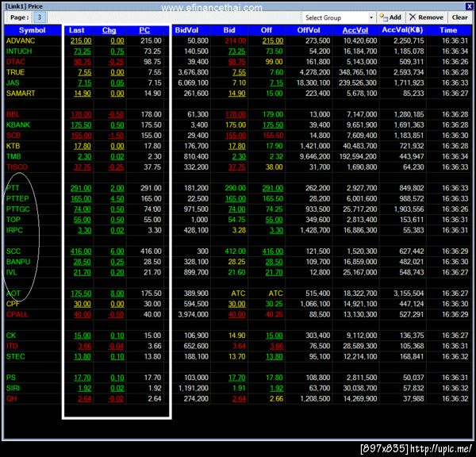Click PTTEP change value 4.50
Viewport: 476px width, 457px height.
[x=117, y=198]
